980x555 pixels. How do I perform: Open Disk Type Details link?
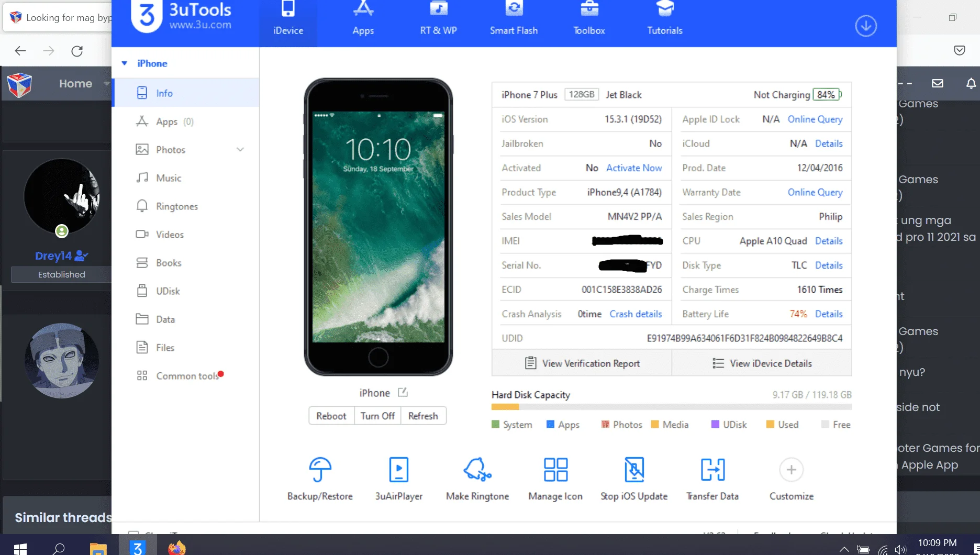829,265
